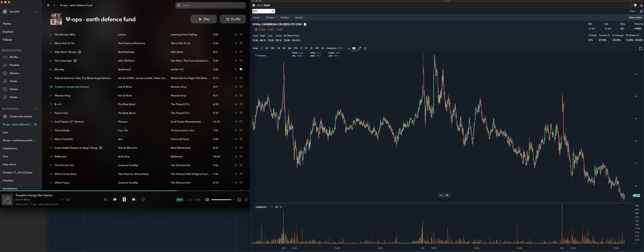
Task: Add Warm Foothills to a playlist
Action: click(x=235, y=139)
